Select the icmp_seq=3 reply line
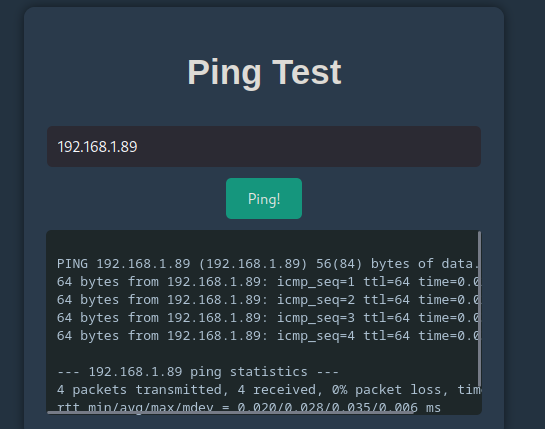This screenshot has width=545, height=429. coord(268,318)
